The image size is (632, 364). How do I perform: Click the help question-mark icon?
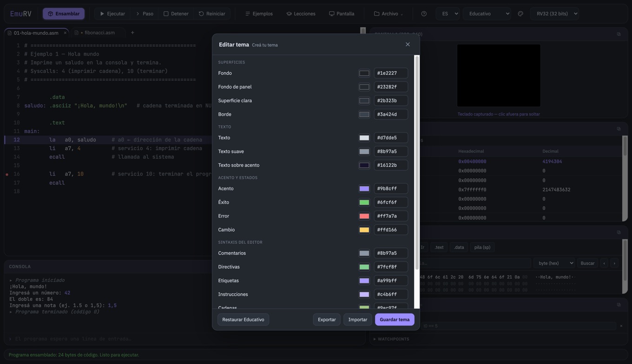coord(424,14)
